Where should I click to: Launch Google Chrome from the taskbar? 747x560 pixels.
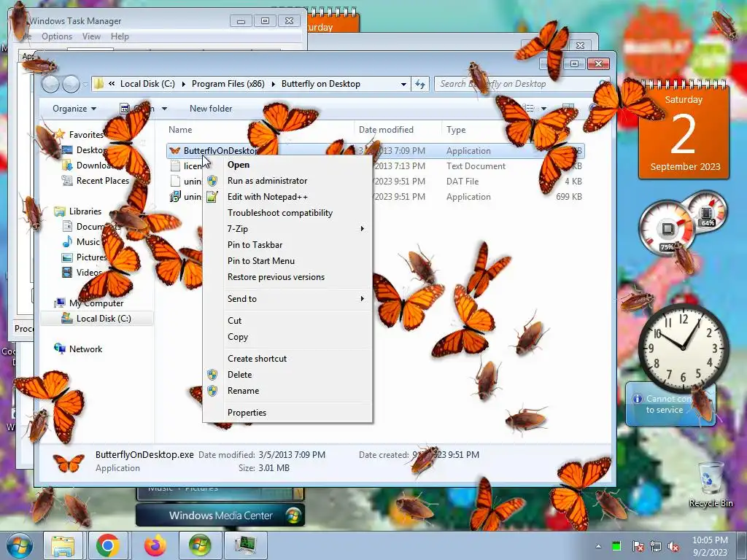coord(108,545)
